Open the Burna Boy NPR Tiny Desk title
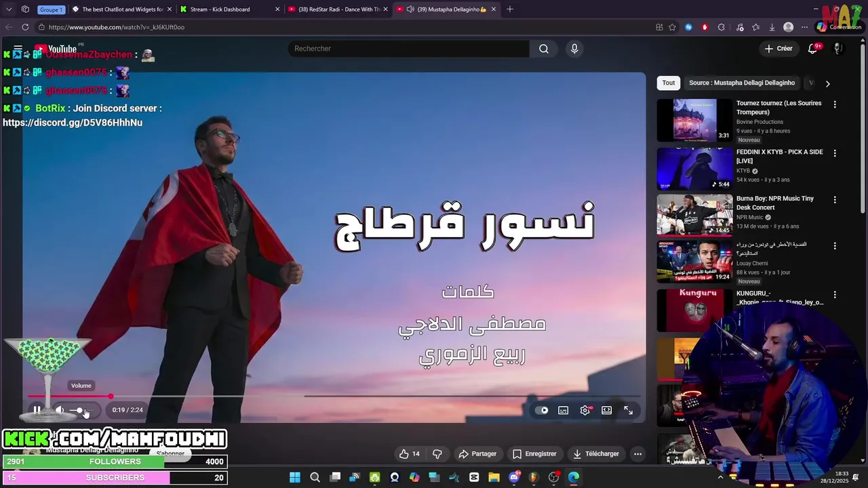Viewport: 868px width, 488px height. (775, 203)
